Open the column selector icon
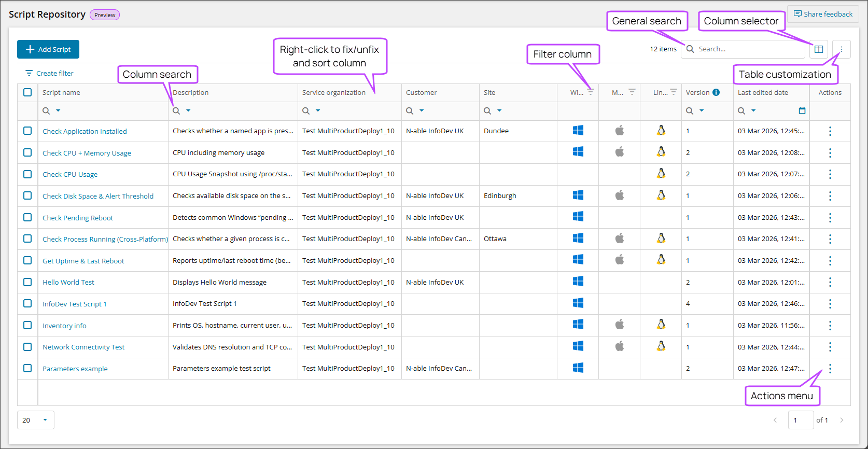The height and width of the screenshot is (449, 868). 819,49
